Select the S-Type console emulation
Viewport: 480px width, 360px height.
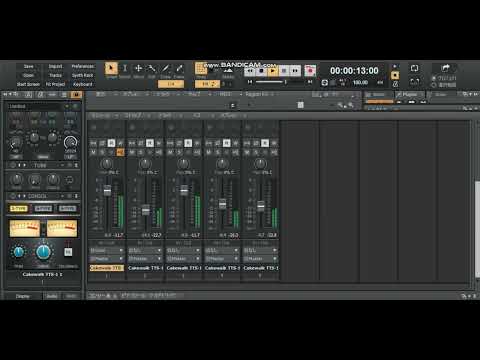click(x=19, y=209)
